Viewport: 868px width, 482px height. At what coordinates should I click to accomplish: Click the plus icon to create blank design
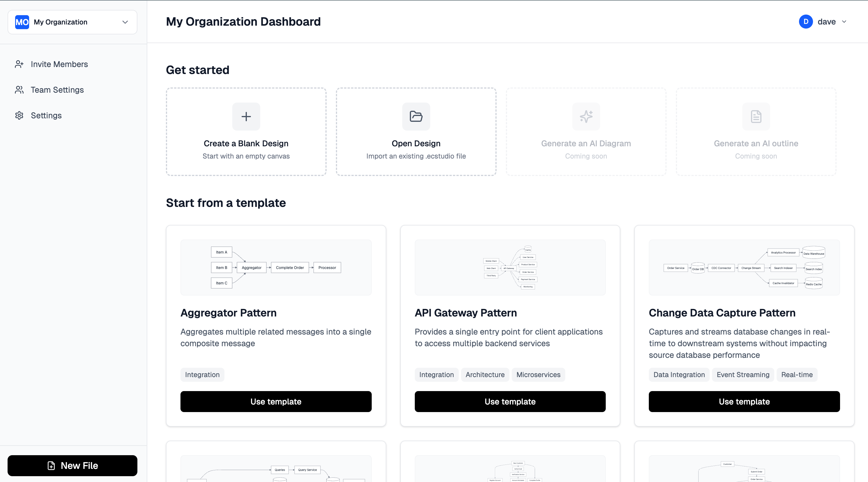pyautogui.click(x=246, y=116)
